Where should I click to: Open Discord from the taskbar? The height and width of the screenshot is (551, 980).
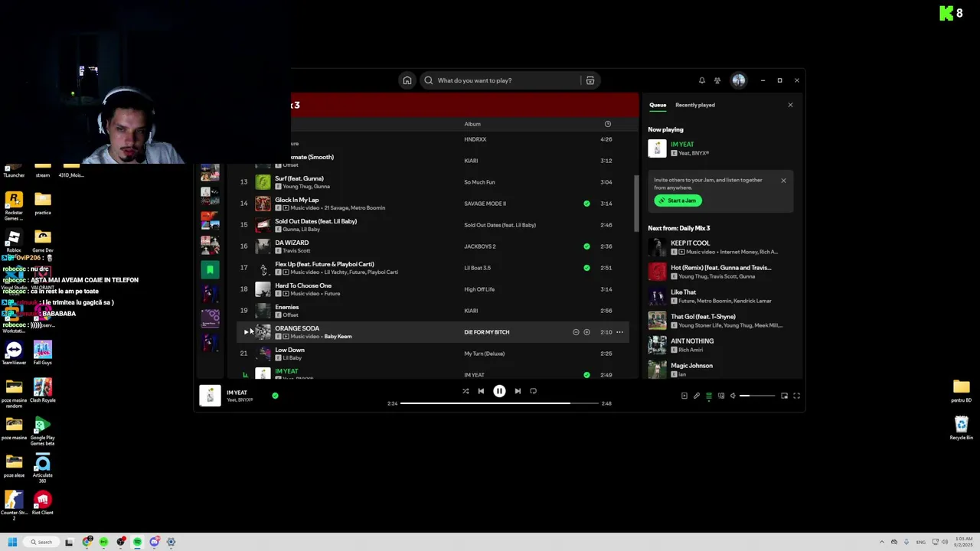[x=154, y=542]
